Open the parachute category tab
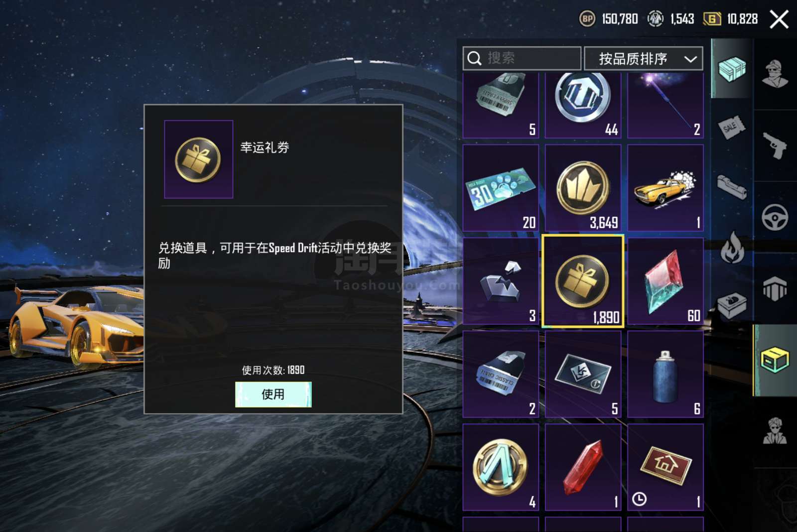Viewport: 797px width, 532px height. pyautogui.click(x=775, y=289)
